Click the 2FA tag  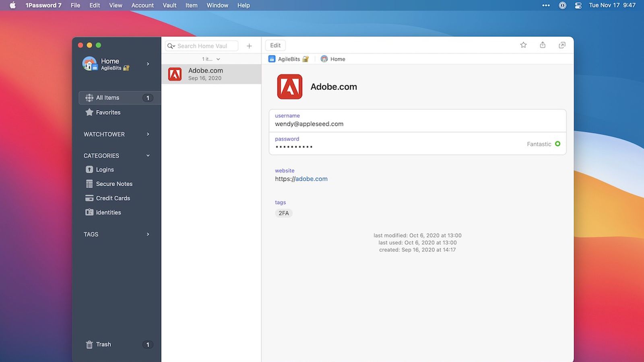click(x=284, y=213)
